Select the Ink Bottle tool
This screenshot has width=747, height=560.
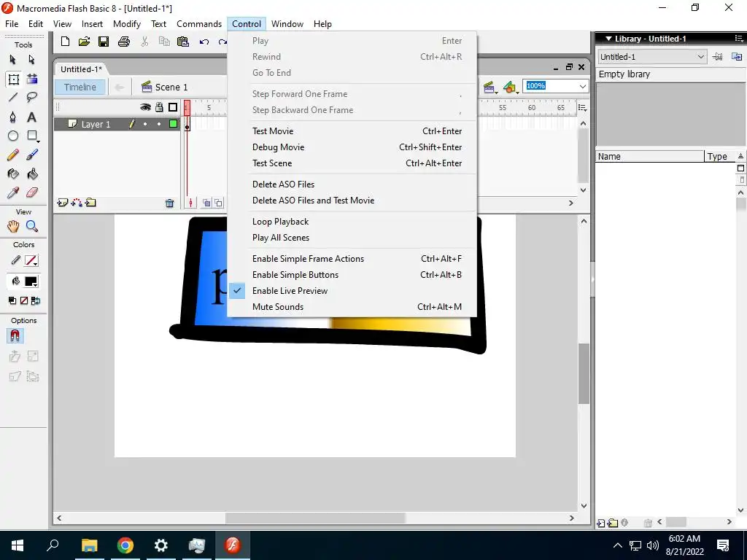click(x=13, y=174)
